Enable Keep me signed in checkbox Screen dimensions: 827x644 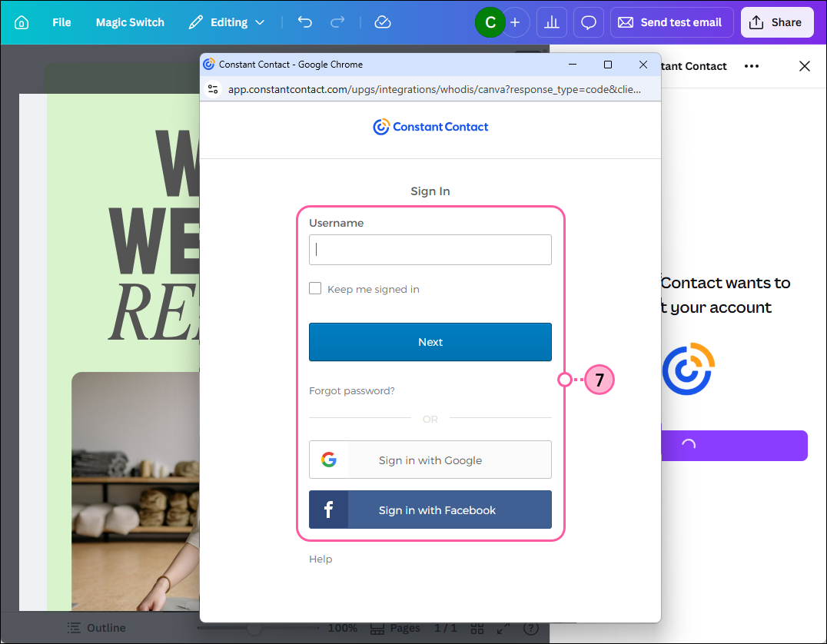click(x=315, y=288)
